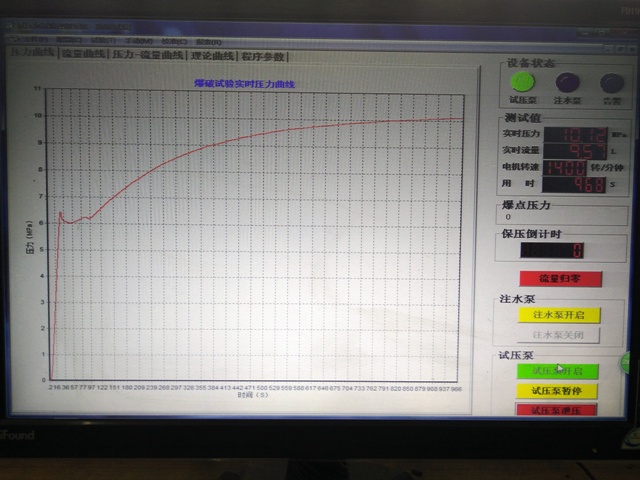The image size is (640, 480).
Task: Open the 程序参数 tab
Action: (x=263, y=57)
